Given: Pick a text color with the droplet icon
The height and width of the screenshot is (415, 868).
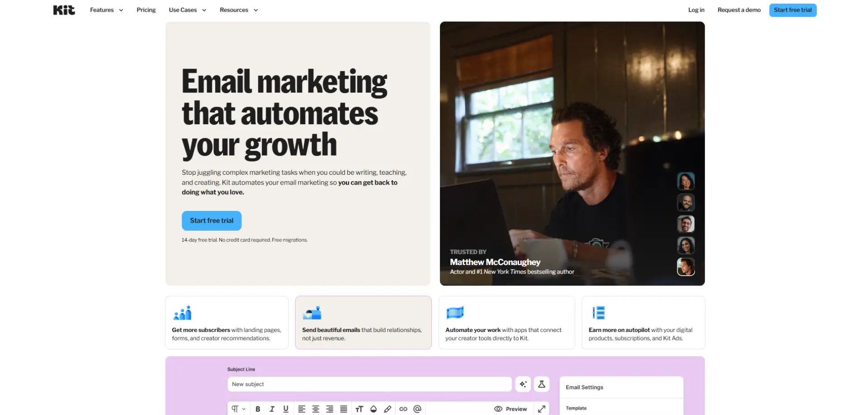Looking at the screenshot, I should [373, 409].
